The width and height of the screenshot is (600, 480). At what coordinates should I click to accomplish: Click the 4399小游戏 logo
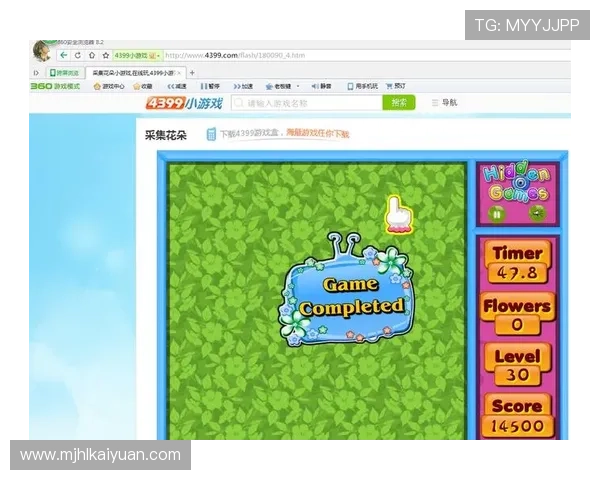pyautogui.click(x=184, y=103)
